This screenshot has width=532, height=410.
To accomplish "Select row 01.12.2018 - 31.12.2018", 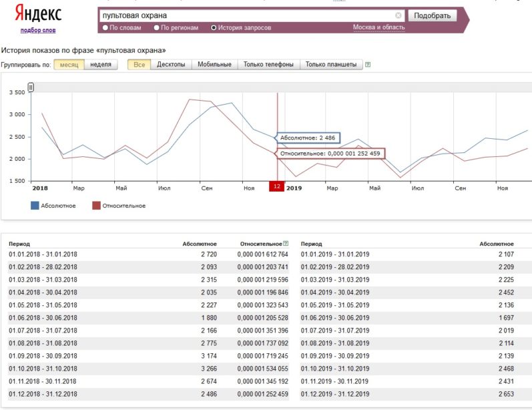I will point(148,394).
